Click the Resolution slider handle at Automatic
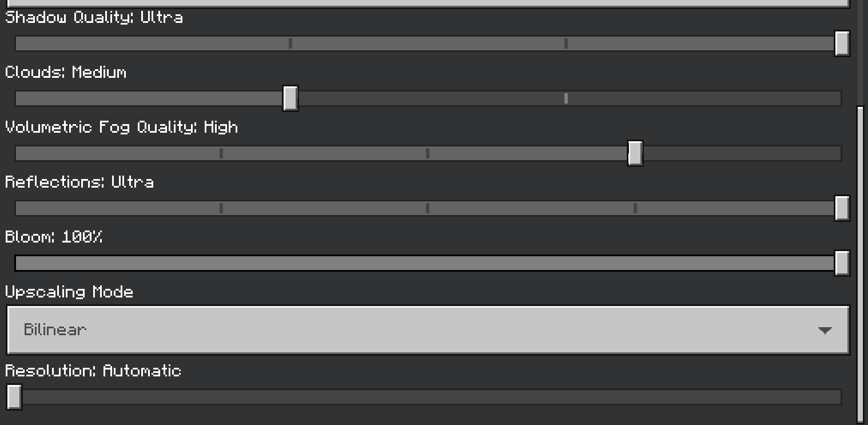The image size is (868, 425). click(14, 397)
